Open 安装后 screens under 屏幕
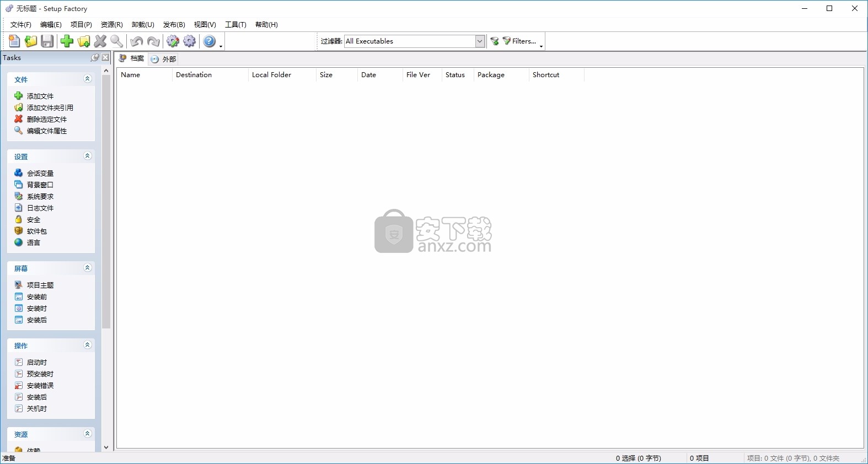 (37, 320)
